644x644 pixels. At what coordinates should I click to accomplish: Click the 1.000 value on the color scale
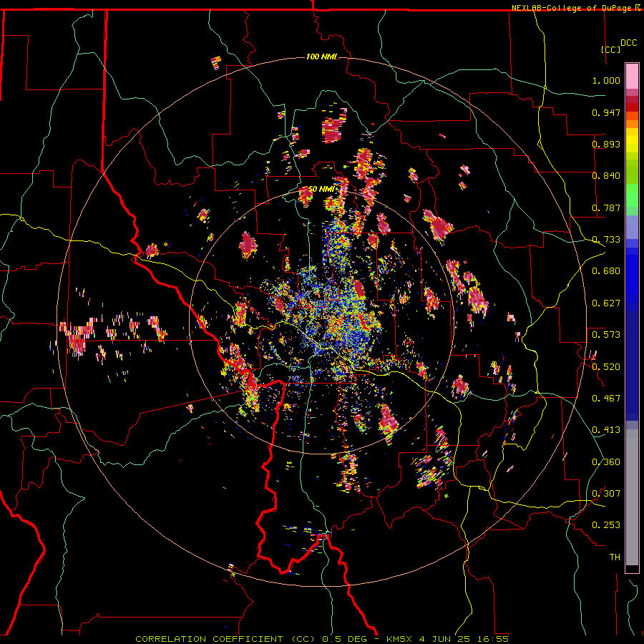pyautogui.click(x=606, y=80)
